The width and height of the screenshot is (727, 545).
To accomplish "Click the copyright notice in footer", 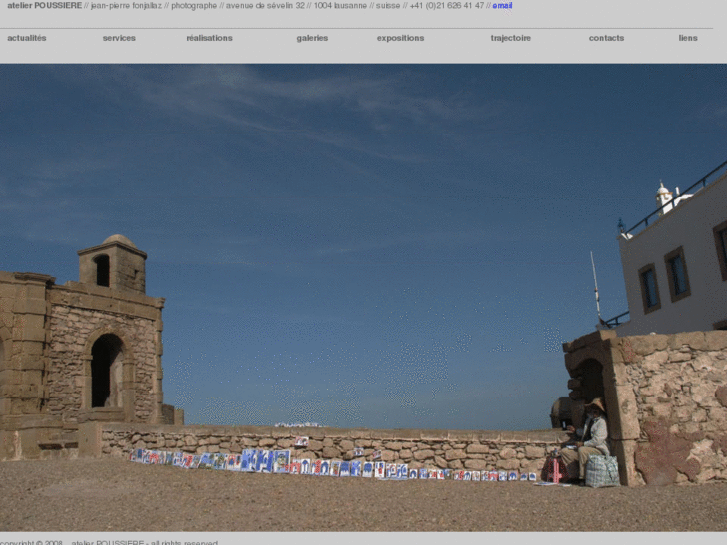I will tap(110, 542).
